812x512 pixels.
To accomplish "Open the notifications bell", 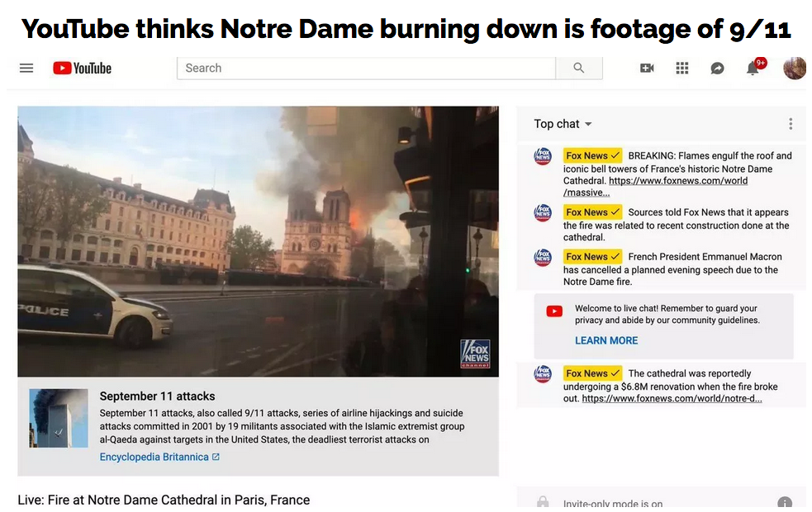I will (753, 68).
